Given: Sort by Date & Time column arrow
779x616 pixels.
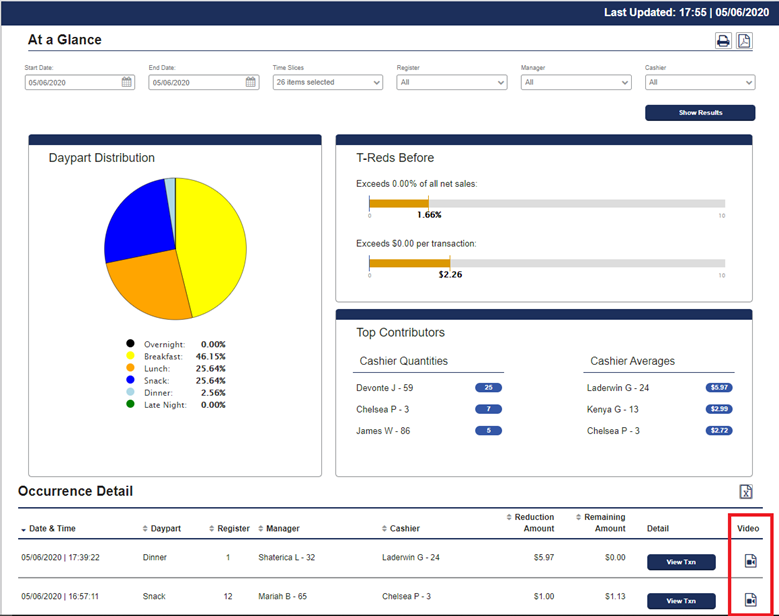Looking at the screenshot, I should [x=24, y=529].
